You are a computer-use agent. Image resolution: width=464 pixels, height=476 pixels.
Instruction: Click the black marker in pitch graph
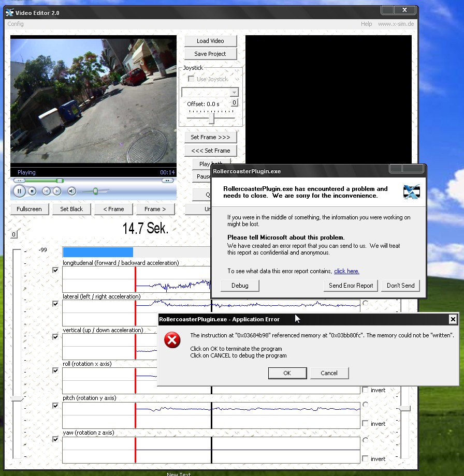(x=211, y=415)
